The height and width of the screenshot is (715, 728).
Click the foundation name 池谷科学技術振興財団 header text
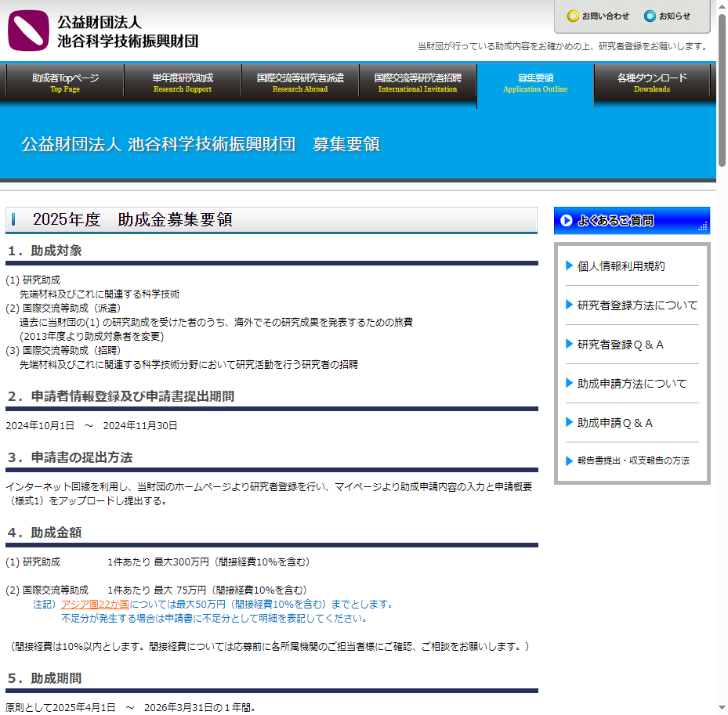128,42
